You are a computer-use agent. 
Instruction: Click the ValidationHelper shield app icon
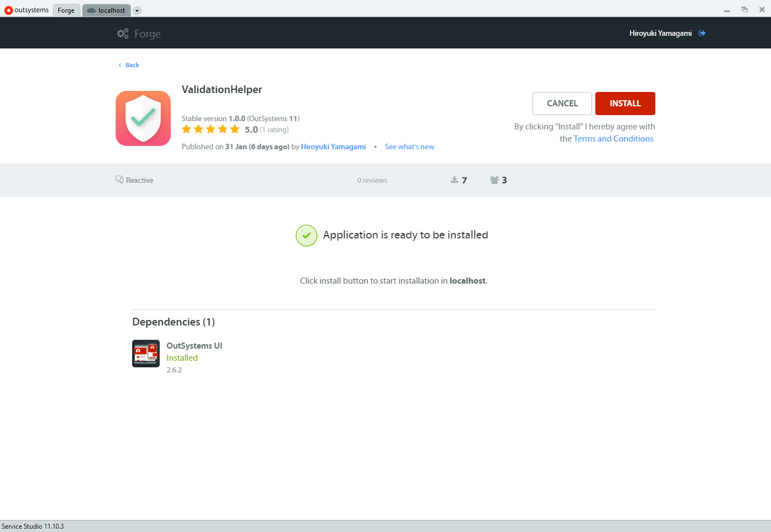coord(143,118)
